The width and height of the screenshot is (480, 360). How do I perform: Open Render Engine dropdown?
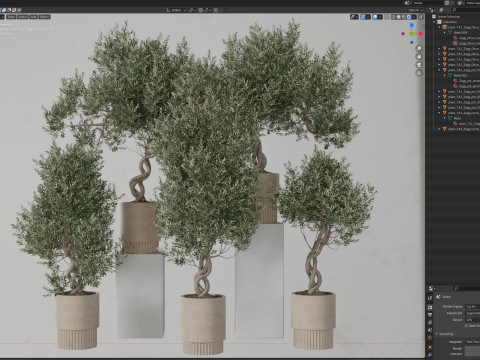pos(473,306)
